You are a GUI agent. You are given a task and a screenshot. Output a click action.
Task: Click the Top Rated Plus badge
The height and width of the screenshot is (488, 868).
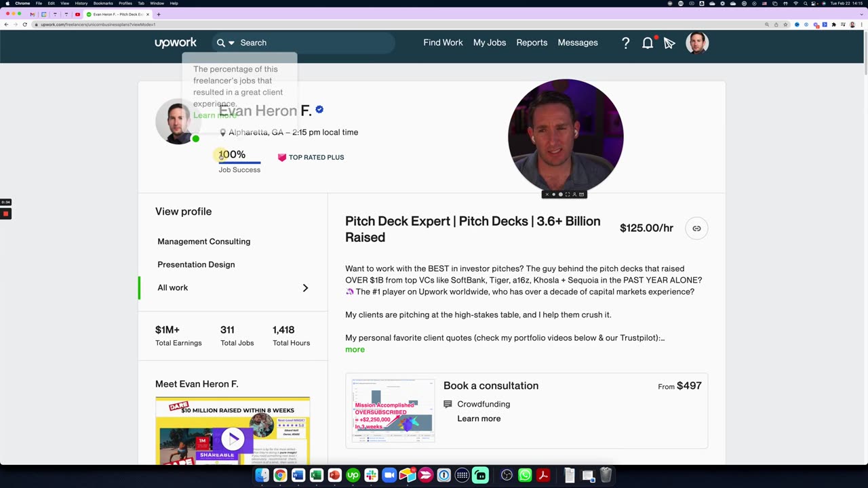click(311, 157)
